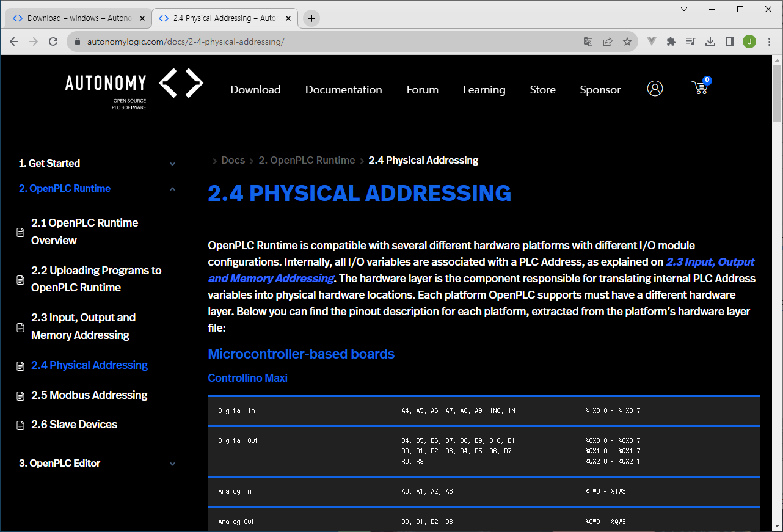Open 2.4 Physical Addressing sidebar link
Screen dimensions: 783x532
point(90,365)
